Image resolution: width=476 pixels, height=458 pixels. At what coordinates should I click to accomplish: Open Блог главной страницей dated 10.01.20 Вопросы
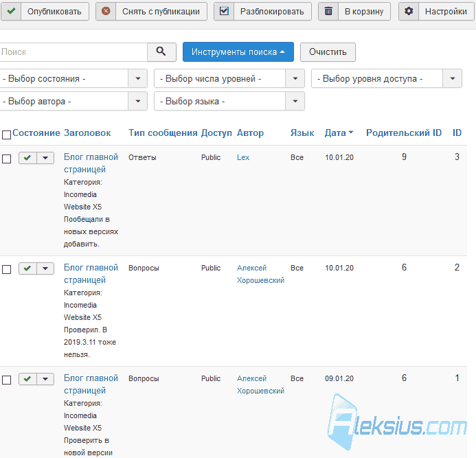pos(91,273)
